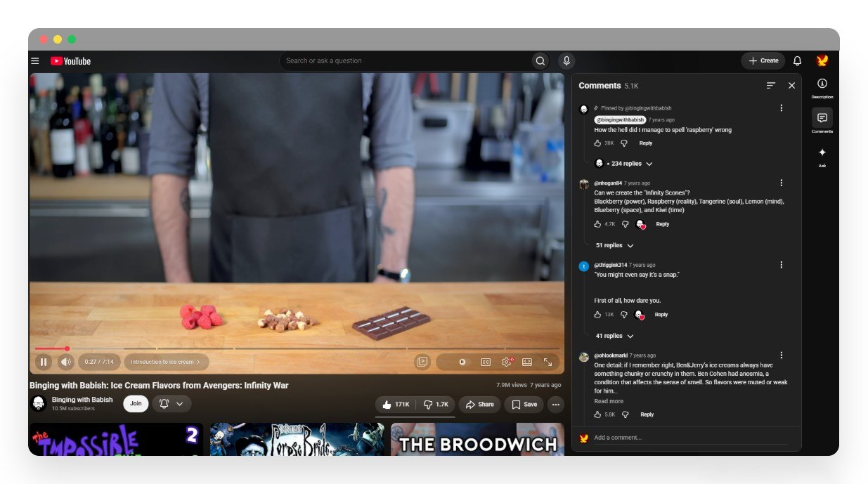Switch to the Comments side tab
The height and width of the screenshot is (484, 868).
[x=822, y=121]
